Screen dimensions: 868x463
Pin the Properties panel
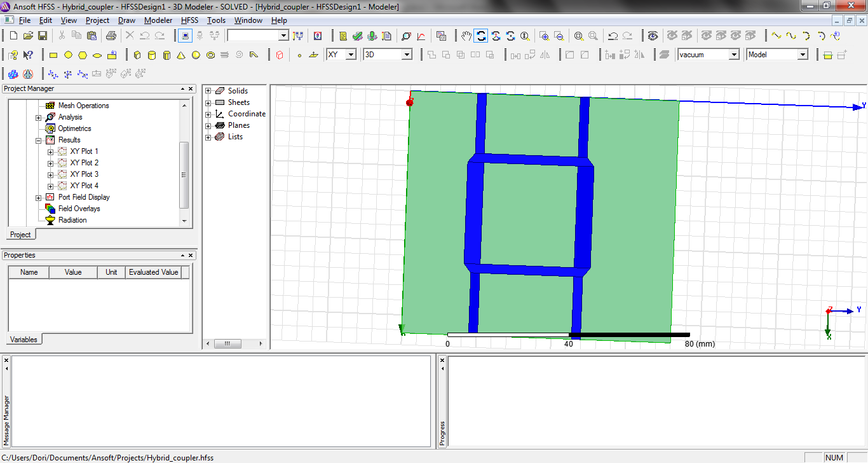pos(183,256)
